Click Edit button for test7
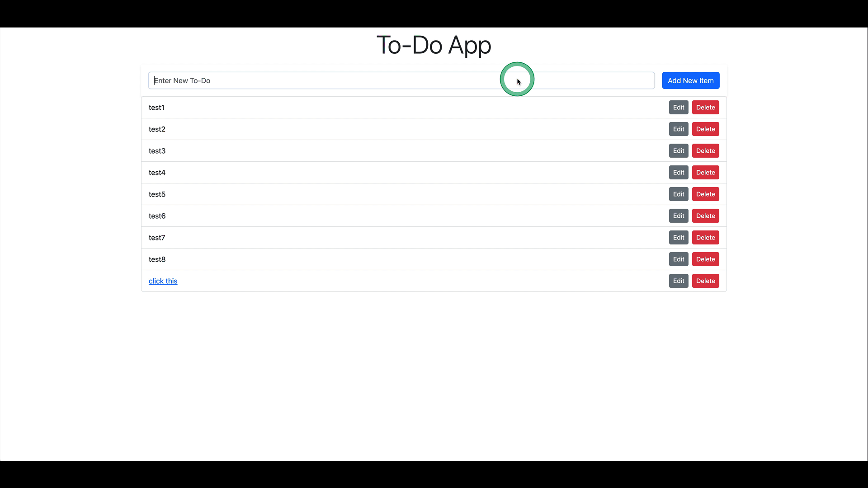Viewport: 868px width, 488px height. (679, 237)
